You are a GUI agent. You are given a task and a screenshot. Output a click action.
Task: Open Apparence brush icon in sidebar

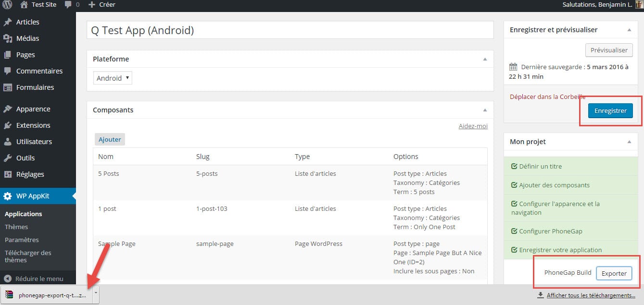click(8, 109)
